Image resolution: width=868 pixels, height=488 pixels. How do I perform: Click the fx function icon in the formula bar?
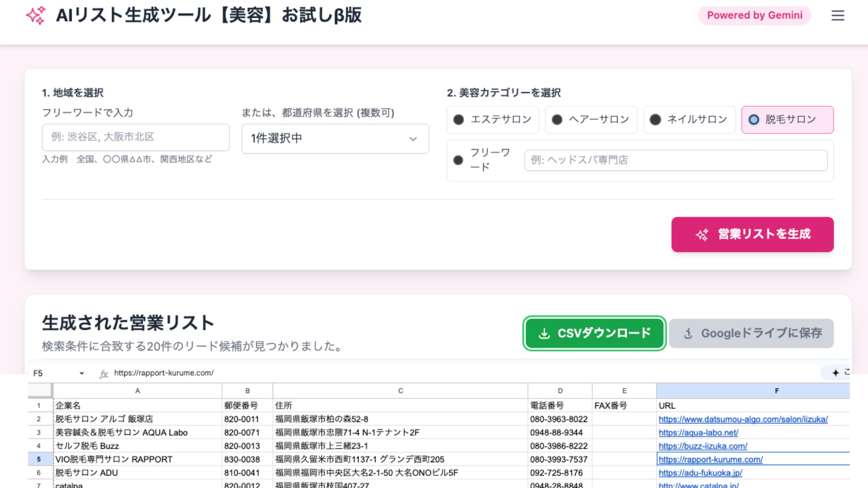point(104,373)
